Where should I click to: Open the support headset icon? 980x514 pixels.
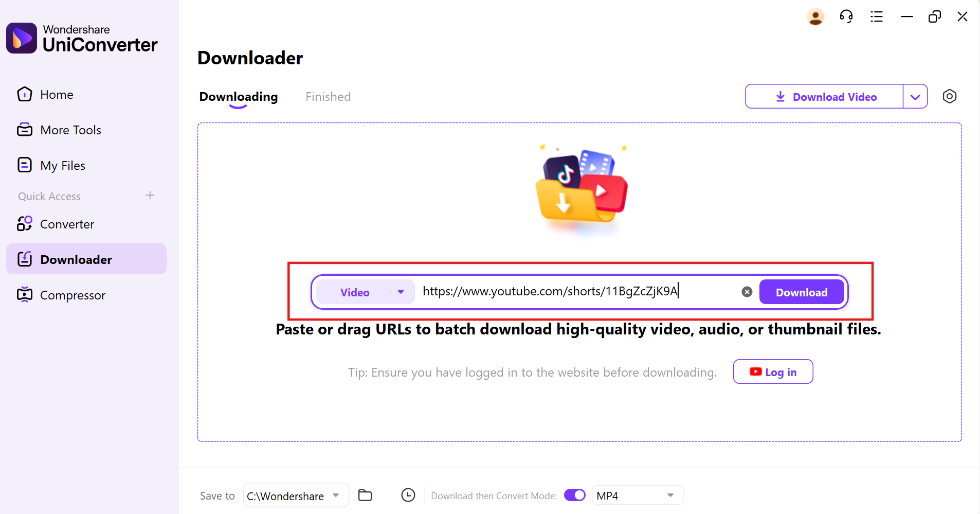click(x=846, y=17)
